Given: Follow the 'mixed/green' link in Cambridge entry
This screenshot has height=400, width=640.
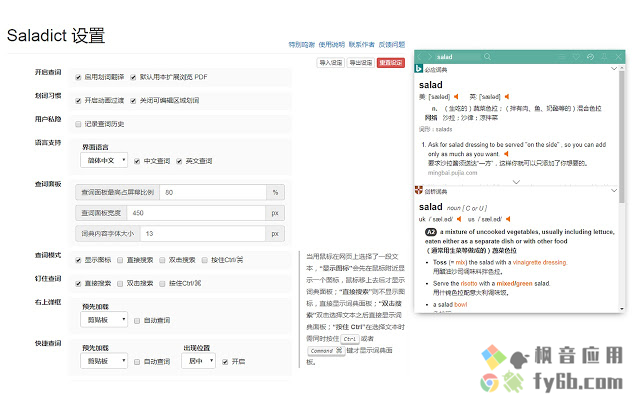Looking at the screenshot, I should (x=514, y=283).
